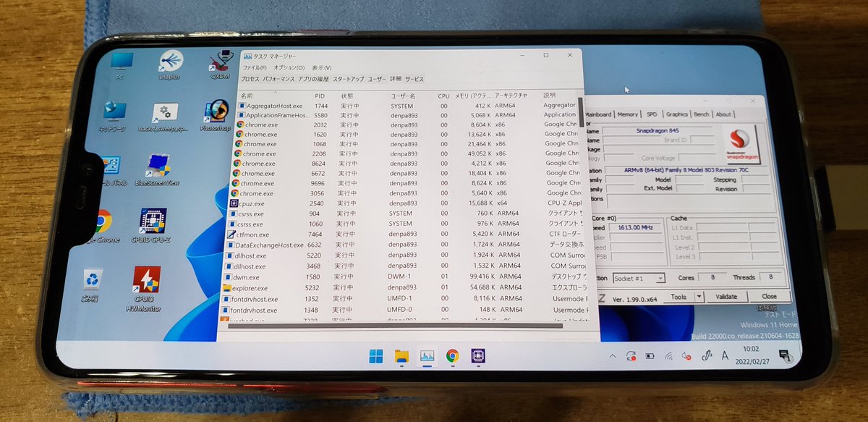The width and height of the screenshot is (868, 422).
Task: Open the ファイル(F) menu in Task Manager
Action: coord(255,67)
